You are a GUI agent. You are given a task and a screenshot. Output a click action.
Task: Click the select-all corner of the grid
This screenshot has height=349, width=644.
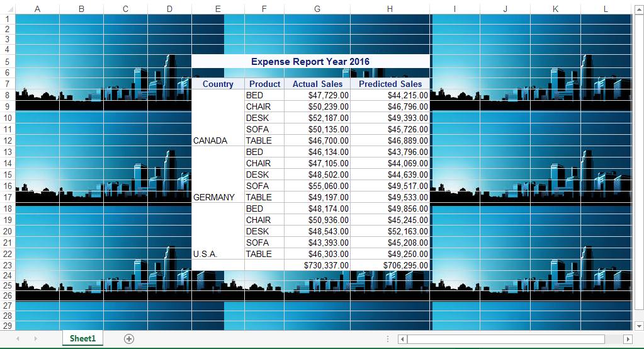point(7,9)
